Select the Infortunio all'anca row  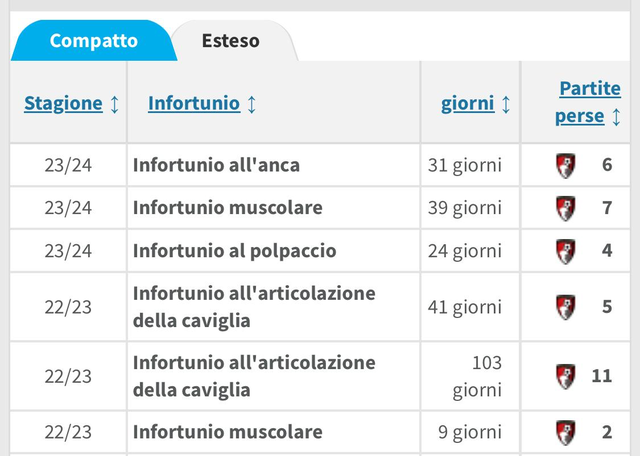click(216, 165)
